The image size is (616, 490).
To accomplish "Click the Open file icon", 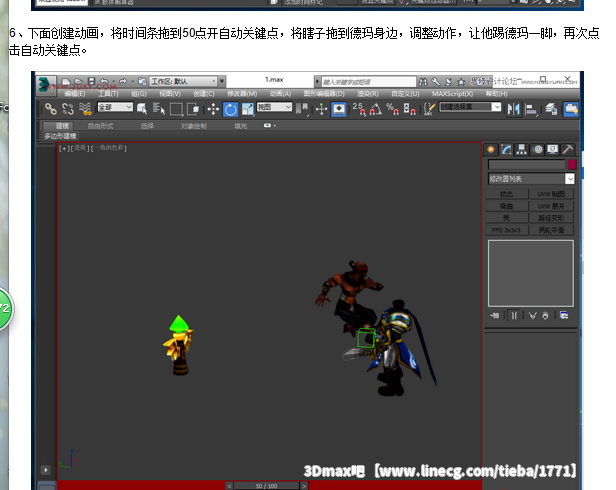I will 79,82.
